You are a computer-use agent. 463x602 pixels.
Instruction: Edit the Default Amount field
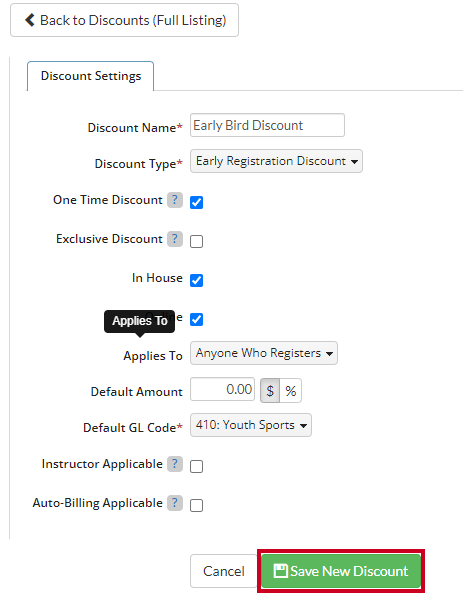coord(222,389)
